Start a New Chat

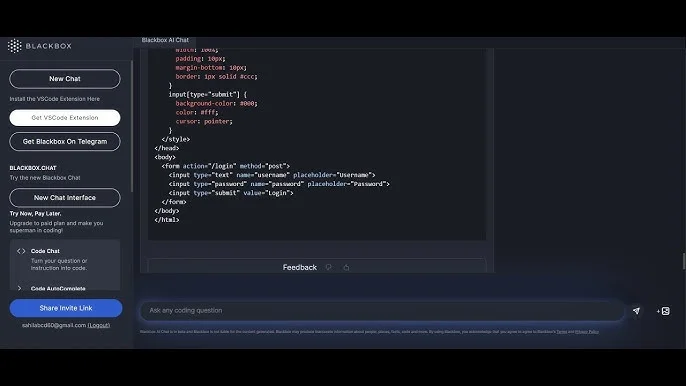click(65, 79)
